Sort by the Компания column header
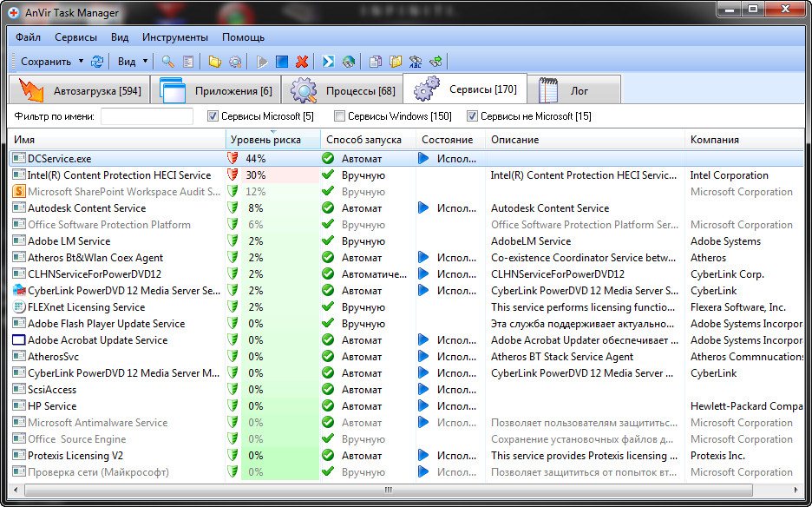The height and width of the screenshot is (507, 812). (744, 140)
